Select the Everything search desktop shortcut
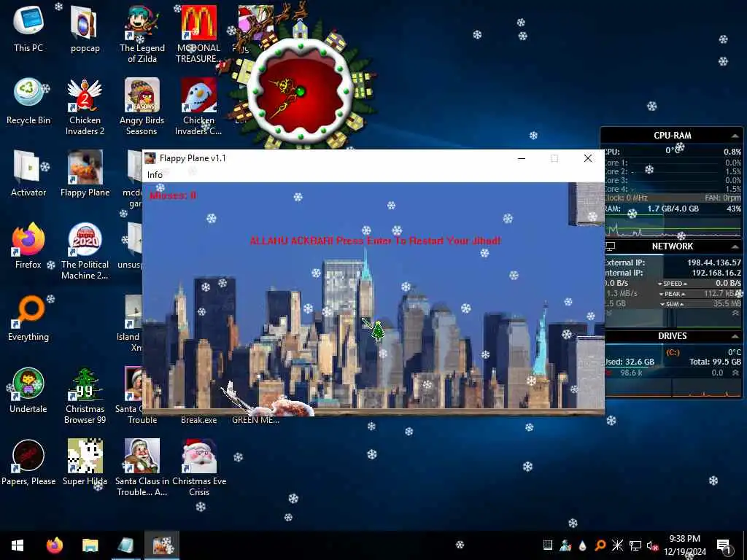The image size is (747, 560). point(28,318)
